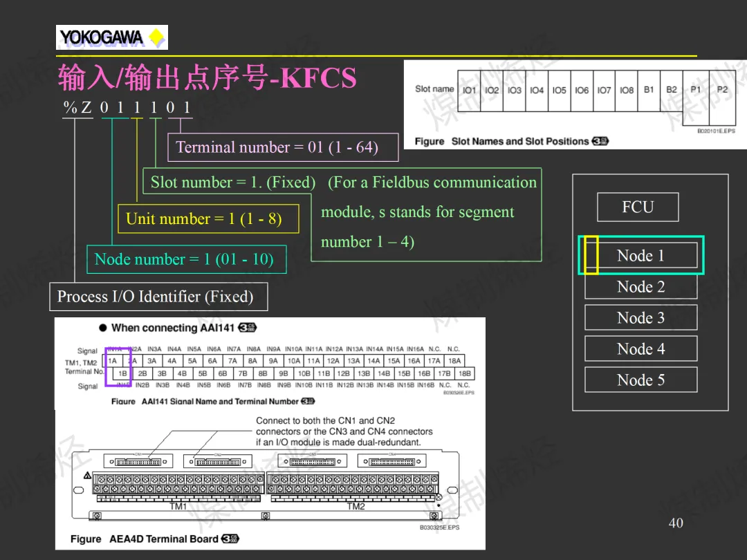747x560 pixels.
Task: Click the AAI141 Signal Name and Terminal Number caption
Action: 213,402
